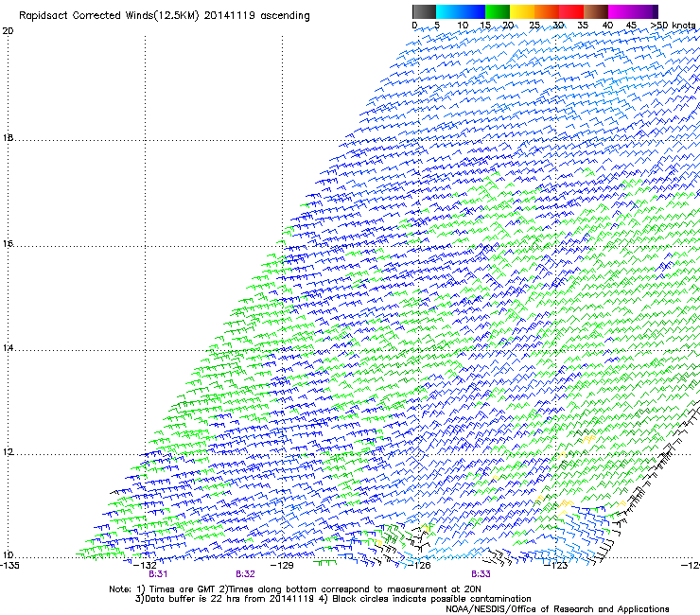Image resolution: width=700 pixels, height=615 pixels.
Task: Click the 'NOAA/NESDIS/Office of Research and Applications' credit
Action: pos(557,609)
